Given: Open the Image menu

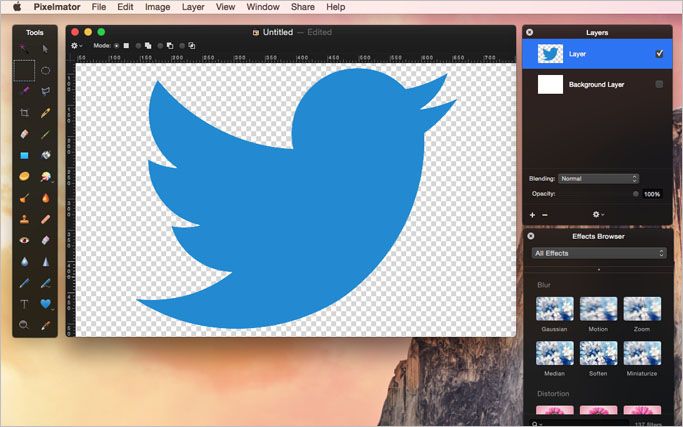Looking at the screenshot, I should (x=157, y=7).
